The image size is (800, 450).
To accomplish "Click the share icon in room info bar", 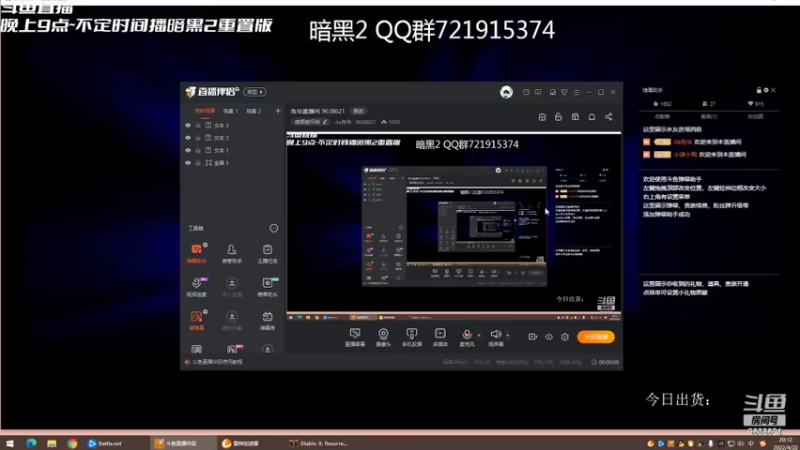I will (609, 117).
